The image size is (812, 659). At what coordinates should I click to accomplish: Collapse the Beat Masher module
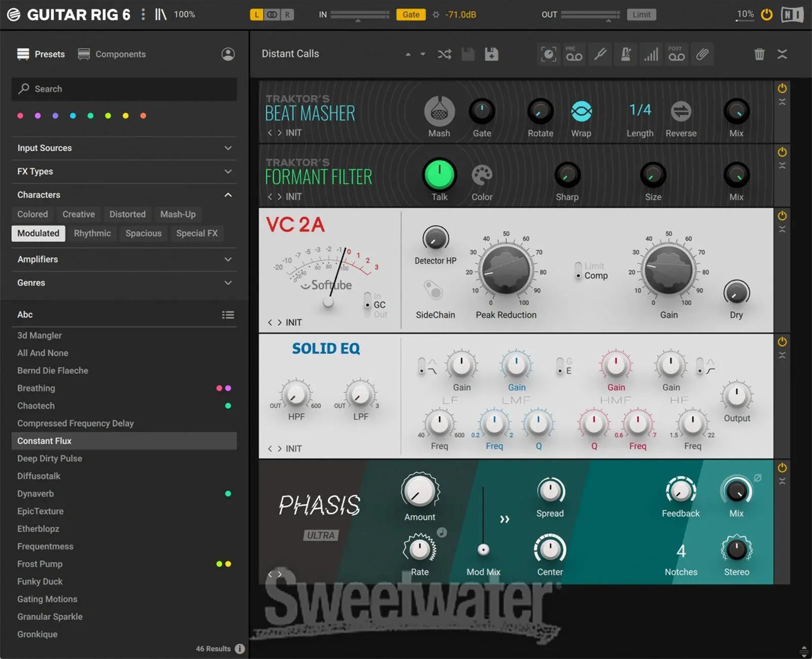pyautogui.click(x=782, y=102)
